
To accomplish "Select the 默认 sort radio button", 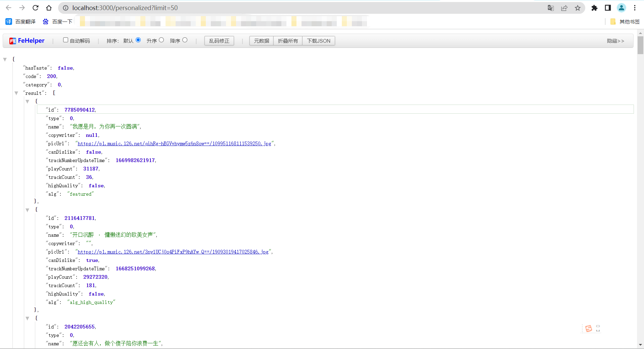I will pos(138,40).
